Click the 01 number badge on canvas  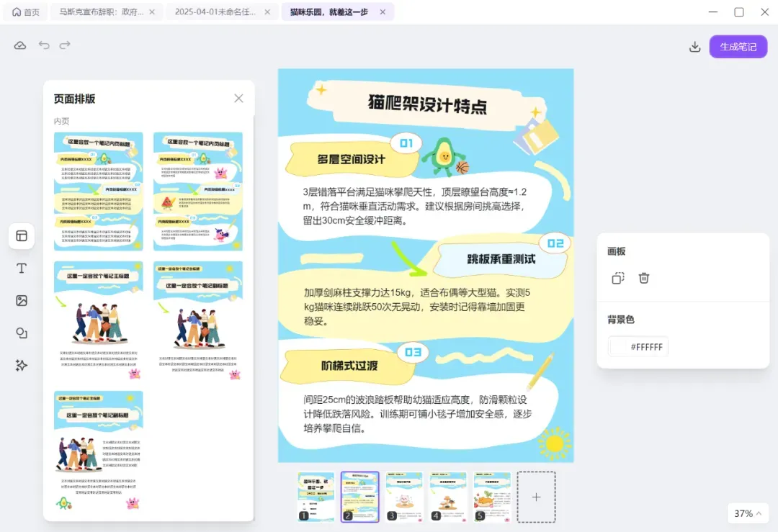coord(406,143)
